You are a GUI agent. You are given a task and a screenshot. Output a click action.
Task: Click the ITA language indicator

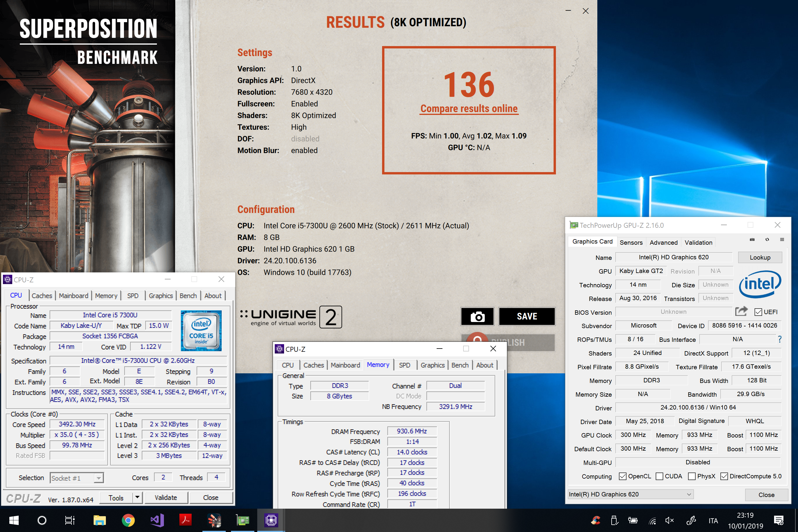pyautogui.click(x=713, y=521)
